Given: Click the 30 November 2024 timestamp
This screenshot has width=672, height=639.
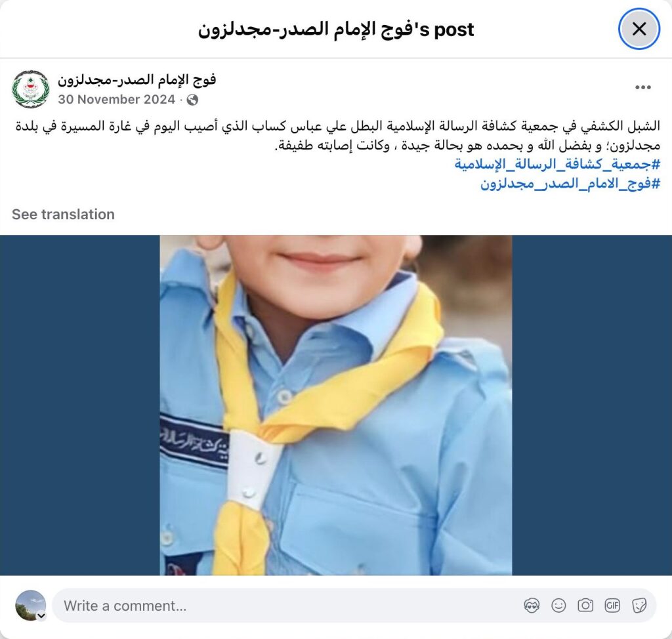Looking at the screenshot, I should coord(117,100).
